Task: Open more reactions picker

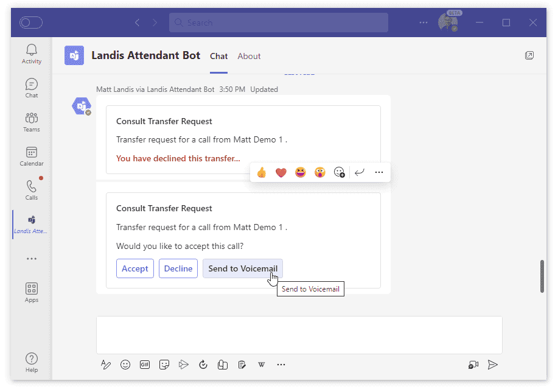Action: point(340,172)
